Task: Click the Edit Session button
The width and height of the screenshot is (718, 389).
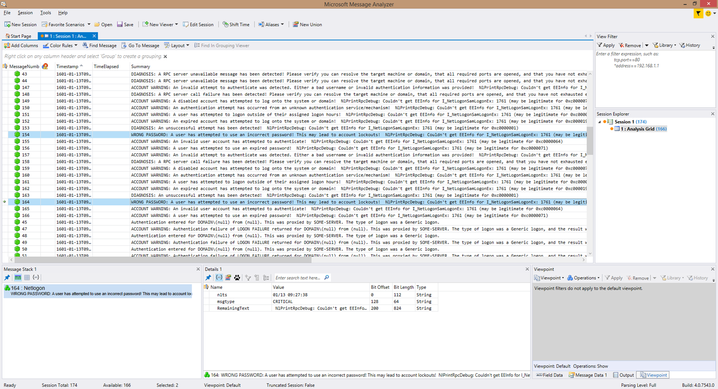Action: [198, 24]
